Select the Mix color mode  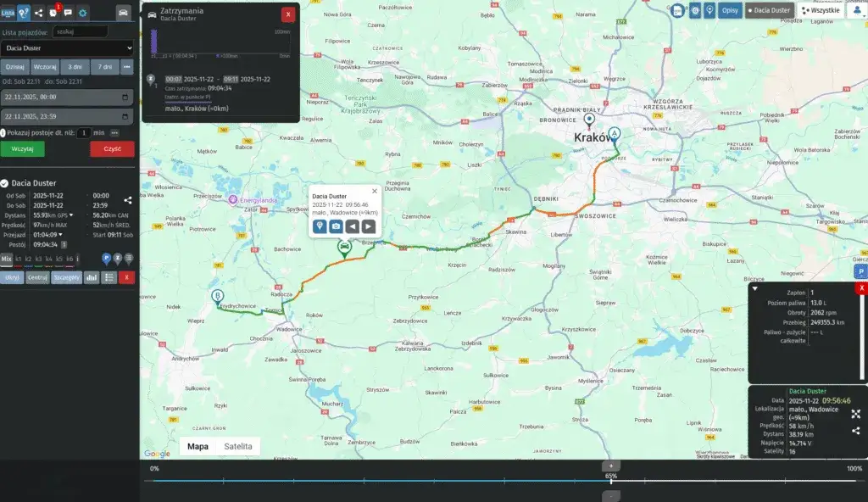coord(6,259)
